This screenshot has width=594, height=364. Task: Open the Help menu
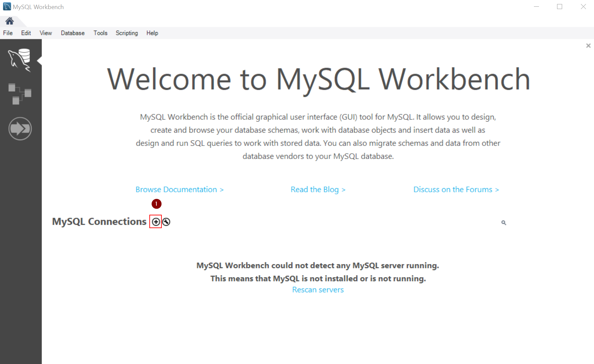coord(152,33)
